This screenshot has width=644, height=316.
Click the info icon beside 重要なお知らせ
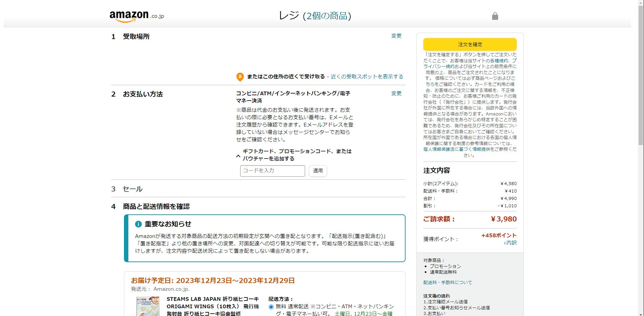(138, 224)
